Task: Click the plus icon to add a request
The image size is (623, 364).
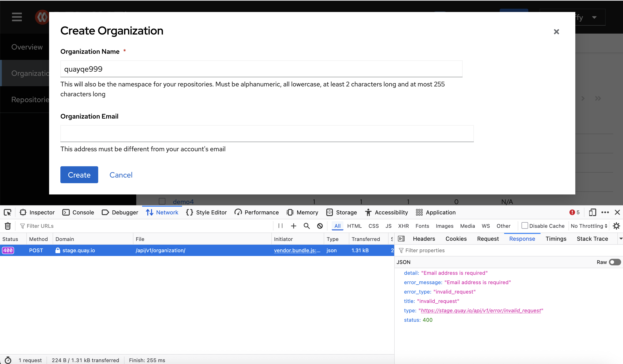Action: click(x=293, y=226)
